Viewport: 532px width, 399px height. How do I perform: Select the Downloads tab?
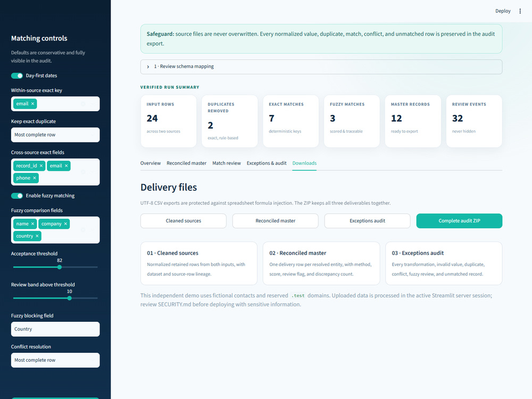tap(304, 163)
